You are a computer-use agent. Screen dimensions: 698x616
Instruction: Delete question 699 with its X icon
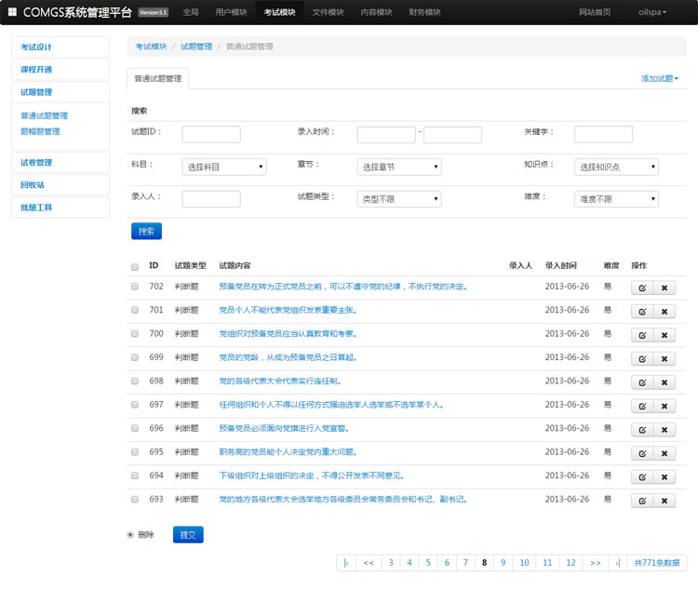pyautogui.click(x=664, y=359)
